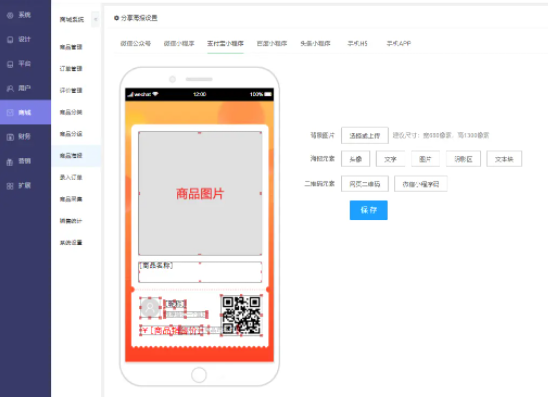The height and width of the screenshot is (397, 548).
Task: Add a 图片 poster element
Action: point(425,159)
